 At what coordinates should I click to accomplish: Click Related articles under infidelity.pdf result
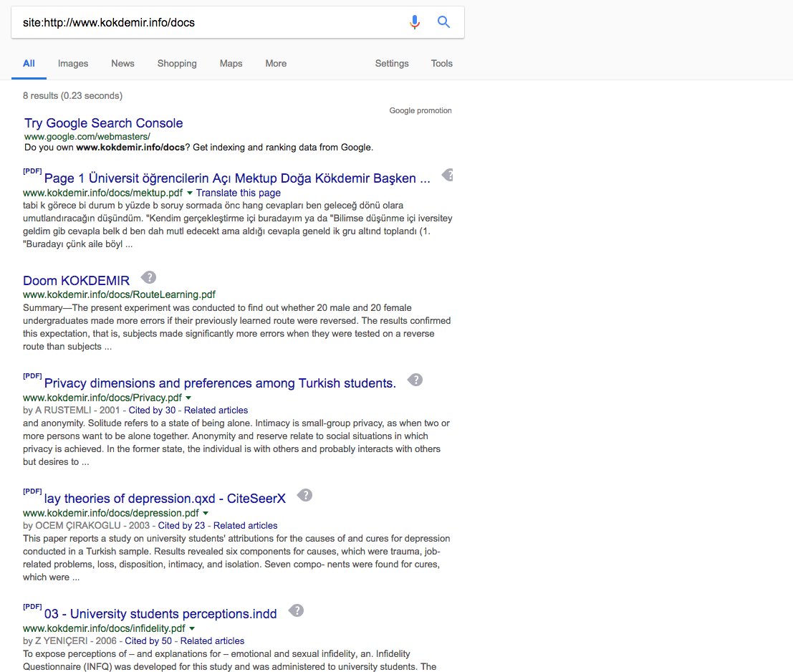click(213, 640)
